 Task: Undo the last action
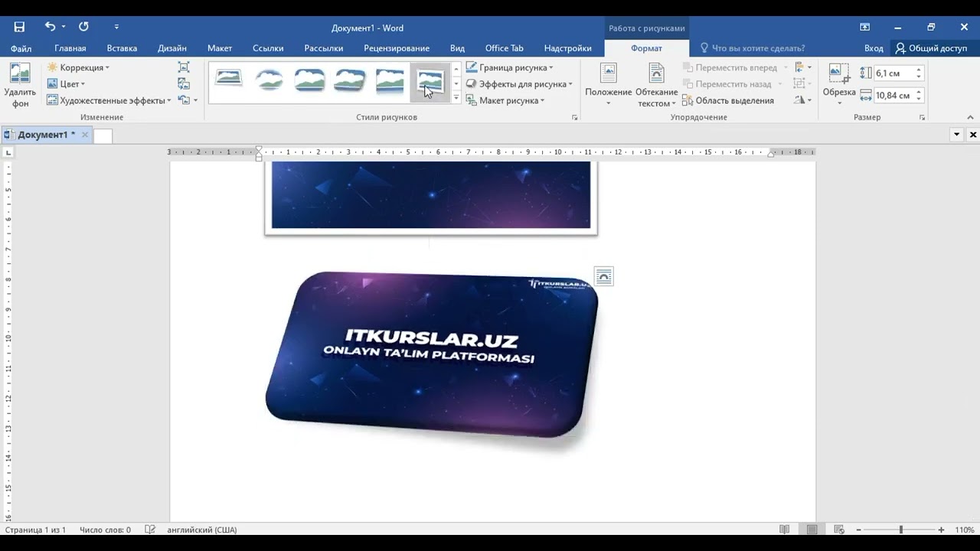click(50, 27)
